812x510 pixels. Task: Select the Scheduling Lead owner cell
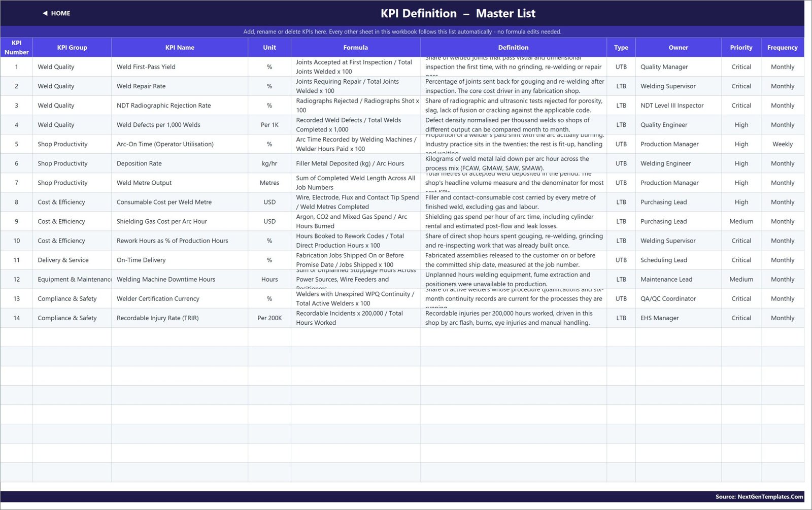(679, 260)
